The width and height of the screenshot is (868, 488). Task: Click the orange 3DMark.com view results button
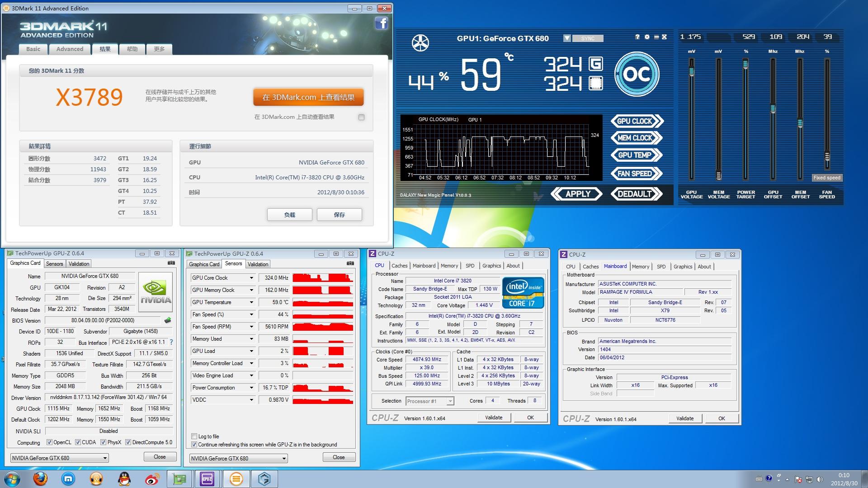point(308,97)
